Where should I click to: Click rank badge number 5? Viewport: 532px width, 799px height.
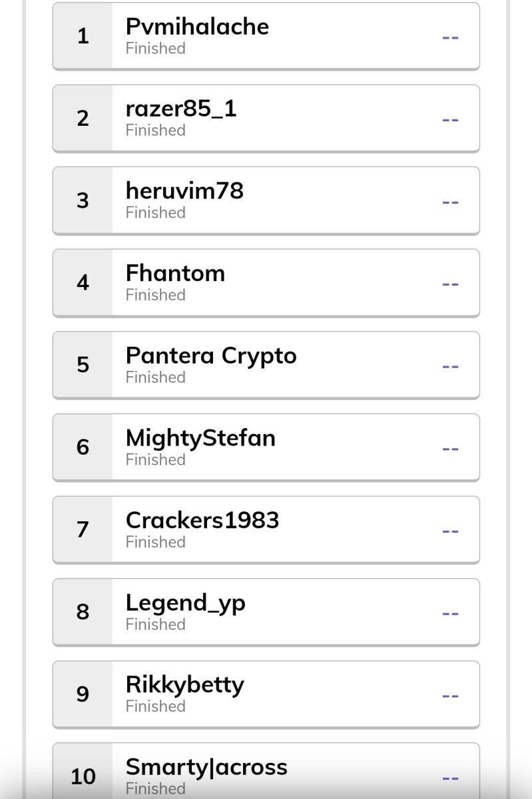pos(83,365)
